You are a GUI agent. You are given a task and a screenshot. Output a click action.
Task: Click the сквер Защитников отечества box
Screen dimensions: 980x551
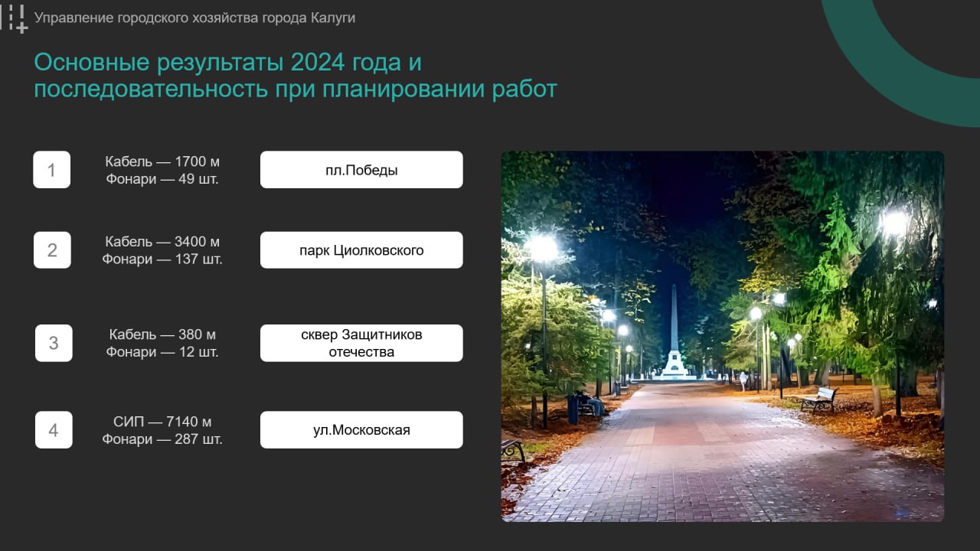[x=361, y=343]
